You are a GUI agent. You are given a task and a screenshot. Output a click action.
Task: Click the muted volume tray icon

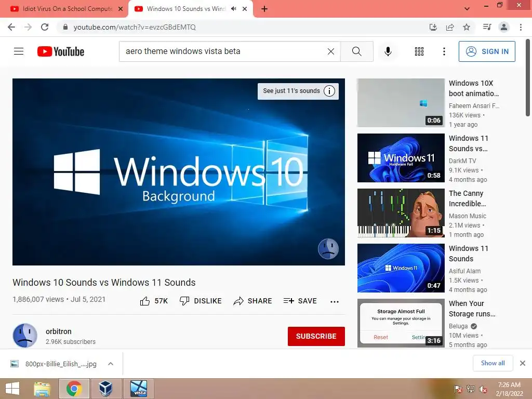point(483,389)
